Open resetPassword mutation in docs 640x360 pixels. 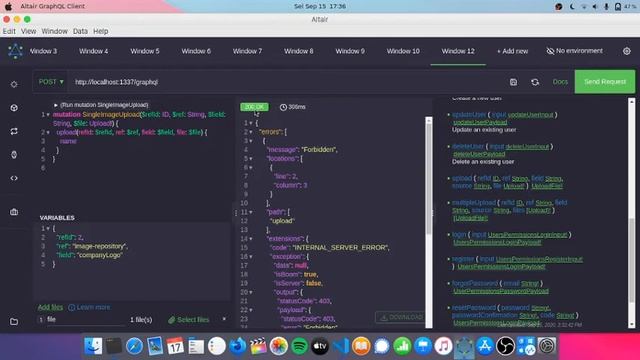pyautogui.click(x=473, y=307)
